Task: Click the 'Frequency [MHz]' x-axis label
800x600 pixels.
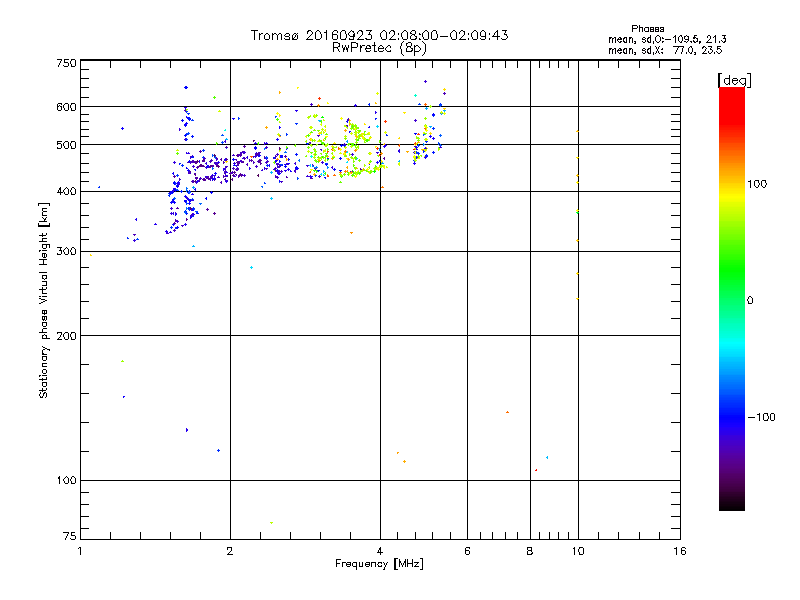Action: (379, 564)
